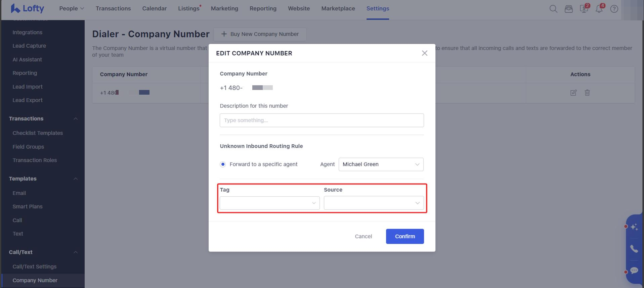Screen dimensions: 644x288
Task: Click the search magnifier icon
Action: (553, 9)
